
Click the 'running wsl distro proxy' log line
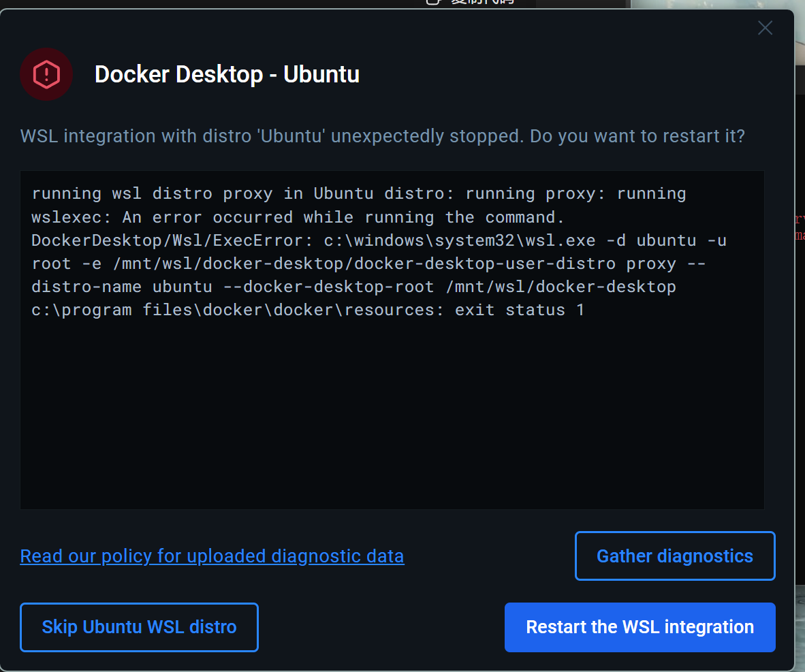[358, 193]
